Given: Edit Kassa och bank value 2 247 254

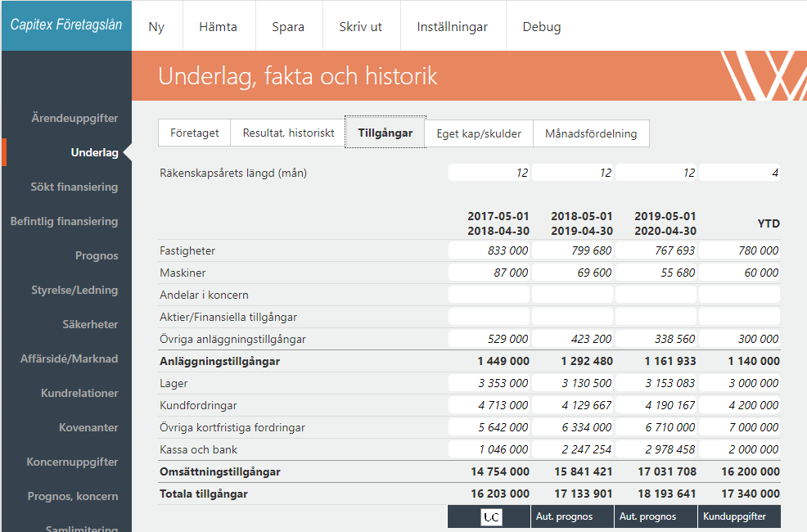Looking at the screenshot, I should tap(572, 449).
